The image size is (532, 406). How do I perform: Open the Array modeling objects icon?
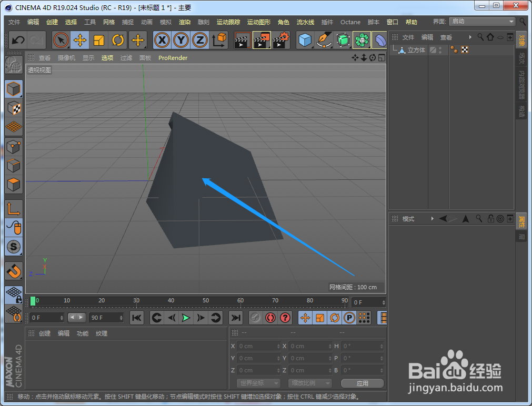[x=362, y=40]
